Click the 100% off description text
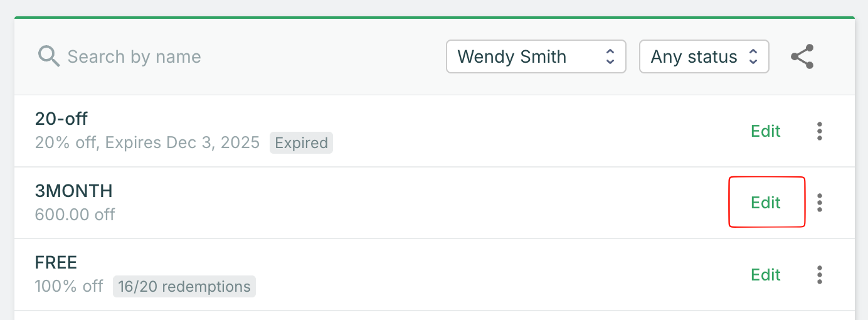The image size is (868, 320). point(69,287)
